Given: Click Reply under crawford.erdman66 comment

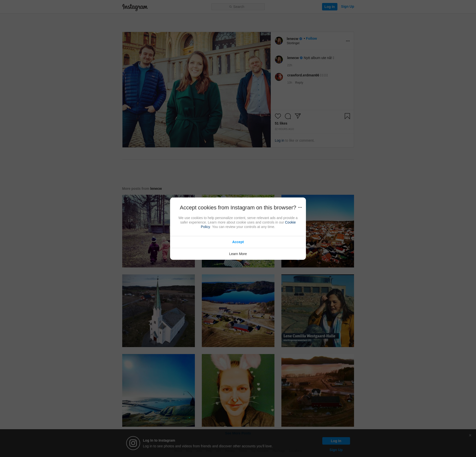Looking at the screenshot, I should click(x=299, y=83).
